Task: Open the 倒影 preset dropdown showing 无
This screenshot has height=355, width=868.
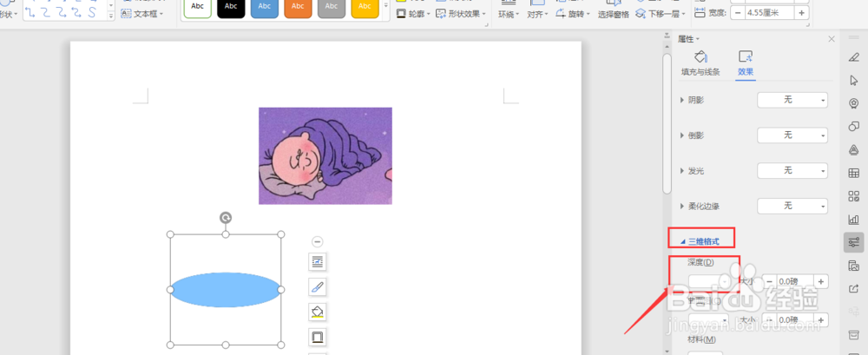Action: 792,135
